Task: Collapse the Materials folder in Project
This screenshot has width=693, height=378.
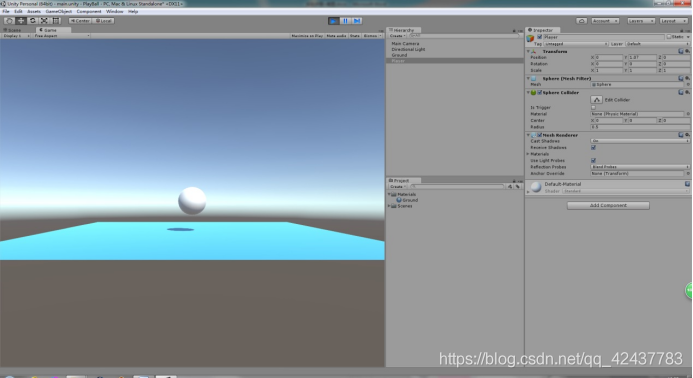Action: [x=389, y=194]
